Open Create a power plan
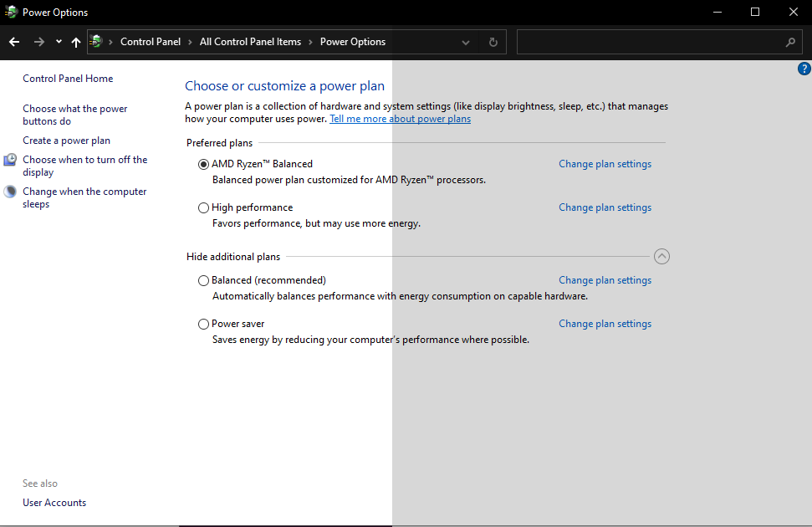The width and height of the screenshot is (812, 527). [66, 141]
